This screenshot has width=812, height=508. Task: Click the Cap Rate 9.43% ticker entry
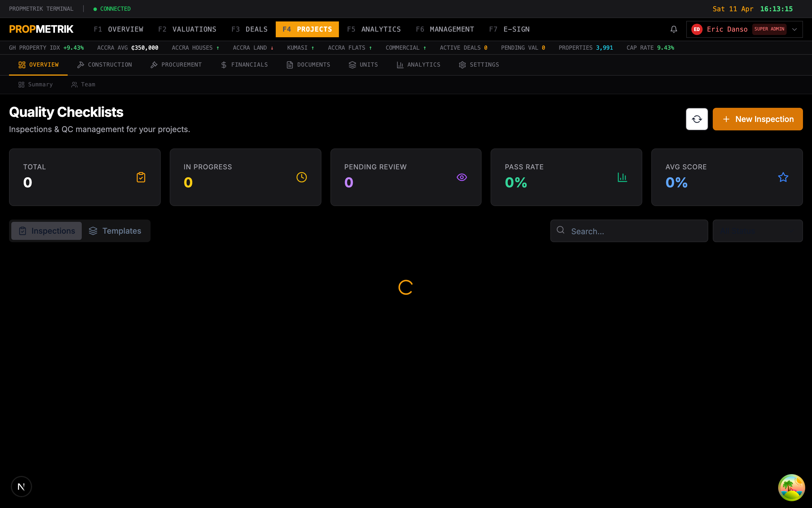coord(650,48)
